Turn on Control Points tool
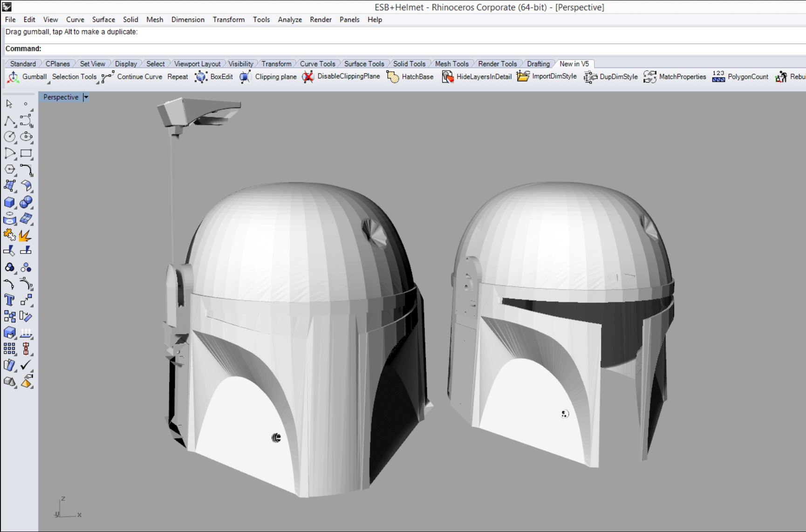Viewport: 806px width, 532px height. pos(26,284)
